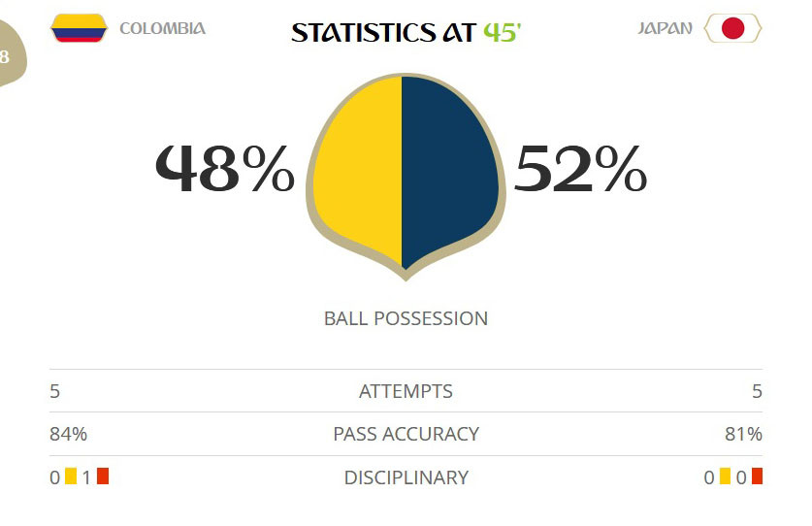The image size is (812, 526).
Task: Click Colombia's 84% pass accuracy value
Action: point(68,434)
